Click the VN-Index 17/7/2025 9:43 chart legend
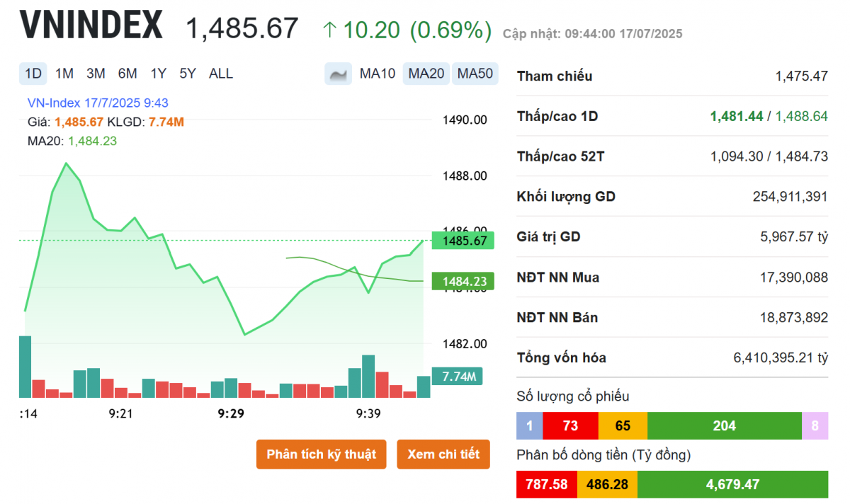The height and width of the screenshot is (504, 850). tap(98, 103)
